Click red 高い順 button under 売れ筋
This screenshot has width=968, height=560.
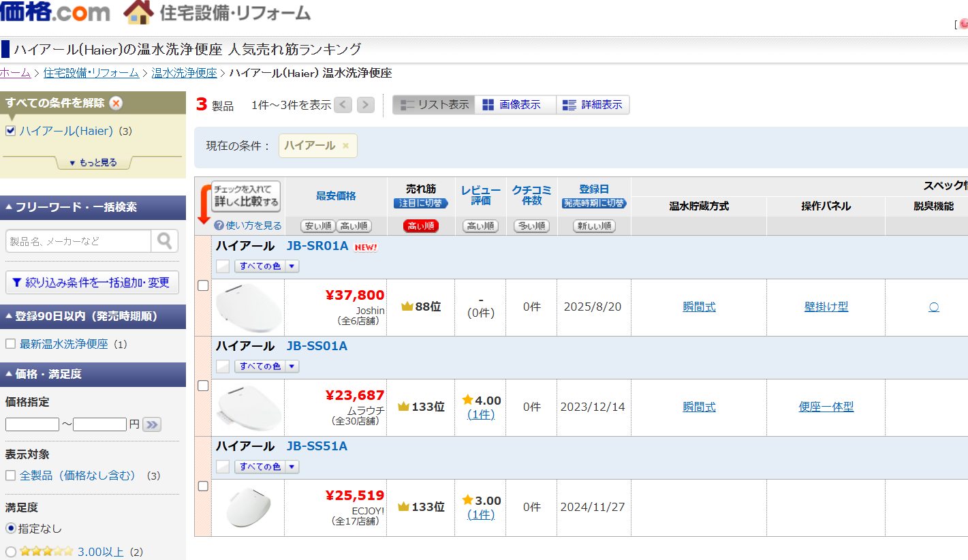(x=421, y=226)
